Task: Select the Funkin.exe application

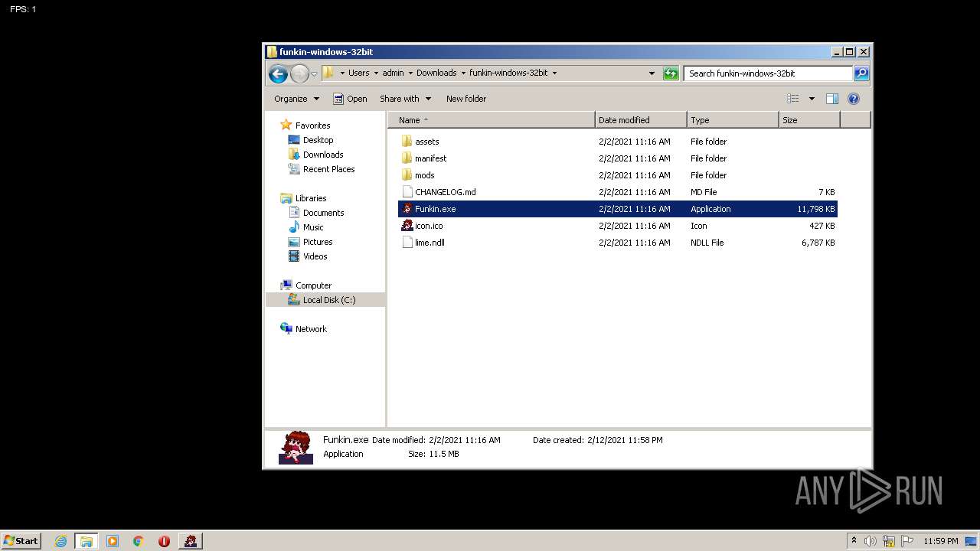Action: (617, 209)
